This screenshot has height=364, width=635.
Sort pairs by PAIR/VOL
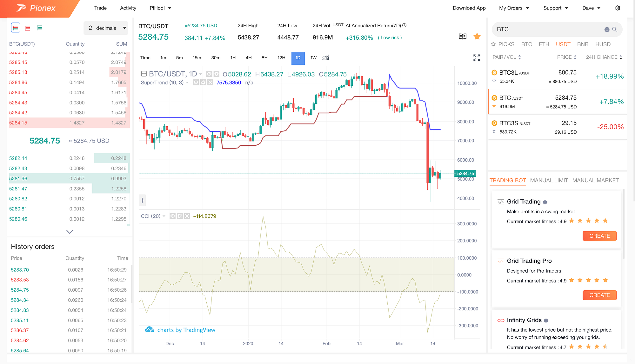point(507,57)
